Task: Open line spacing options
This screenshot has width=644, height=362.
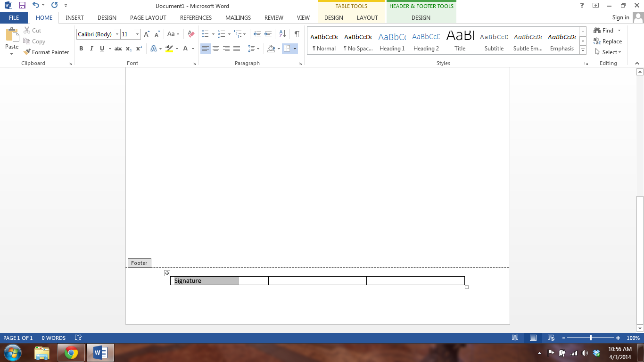Action: tap(253, 49)
